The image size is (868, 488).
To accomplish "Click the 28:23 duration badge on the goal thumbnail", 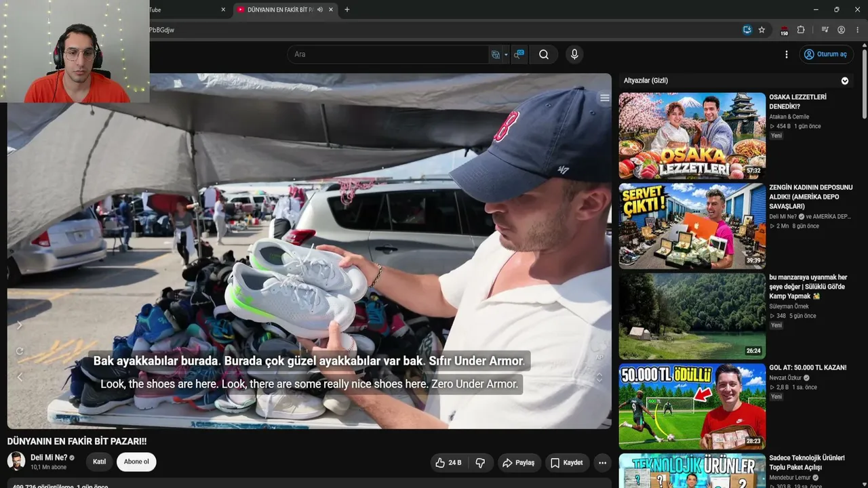I will [x=753, y=441].
